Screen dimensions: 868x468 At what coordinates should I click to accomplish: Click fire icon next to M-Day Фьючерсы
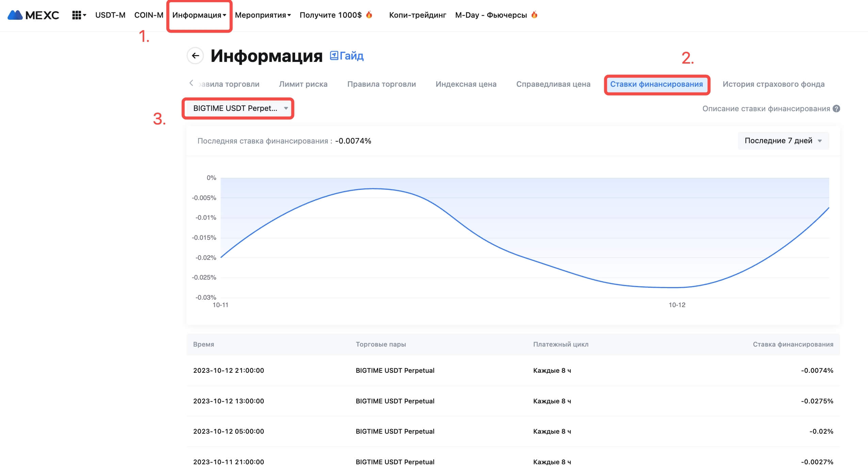534,15
